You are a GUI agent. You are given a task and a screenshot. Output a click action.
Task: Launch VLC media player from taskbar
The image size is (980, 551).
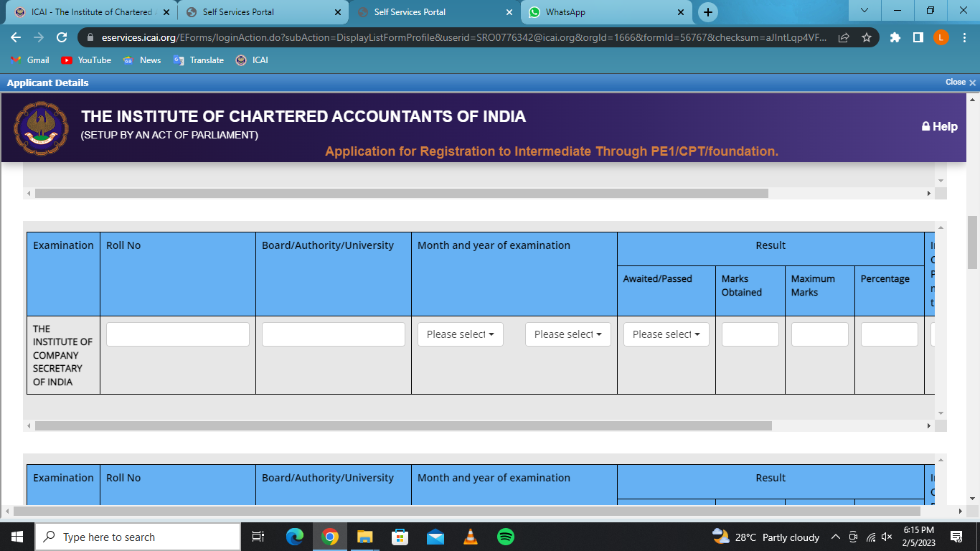click(x=470, y=537)
